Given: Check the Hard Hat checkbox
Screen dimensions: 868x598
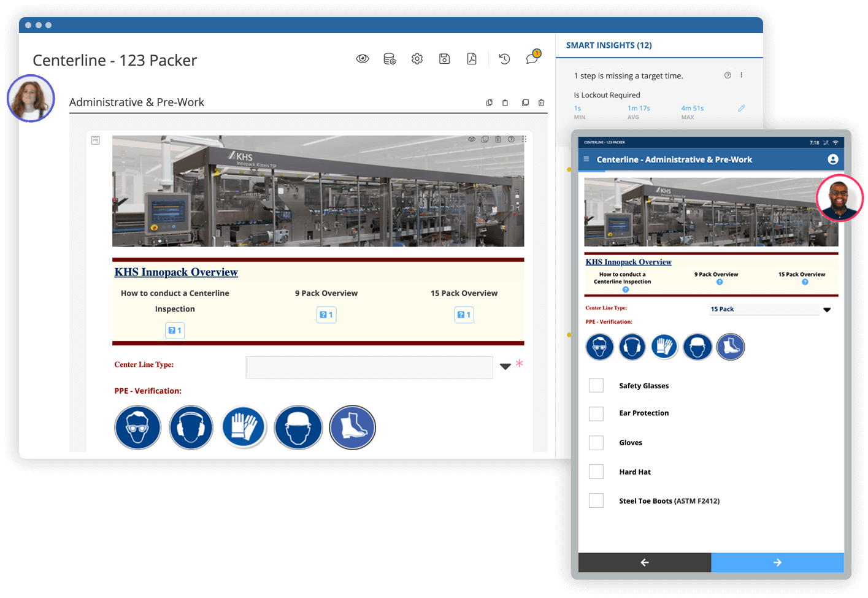Looking at the screenshot, I should point(596,472).
